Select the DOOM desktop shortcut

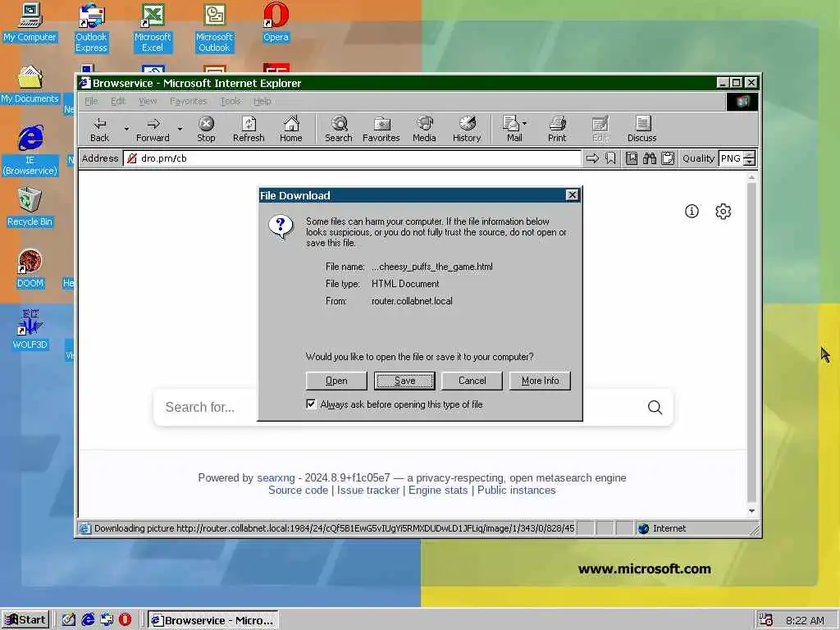(30, 268)
